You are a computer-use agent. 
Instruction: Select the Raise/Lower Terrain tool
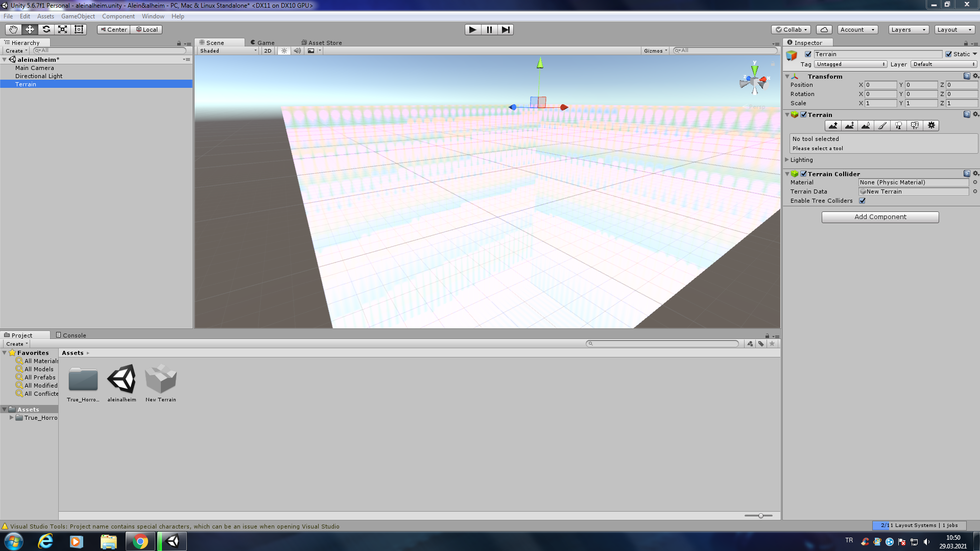click(833, 126)
